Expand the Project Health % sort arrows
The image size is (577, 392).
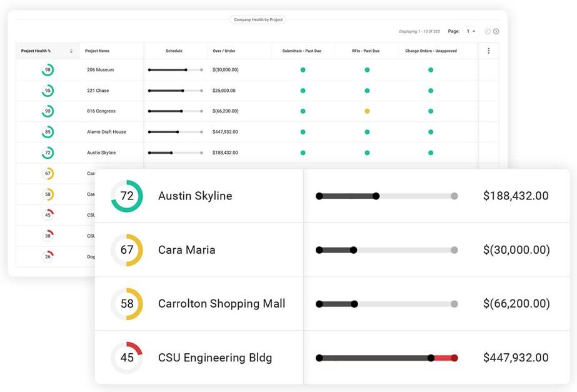pos(71,51)
